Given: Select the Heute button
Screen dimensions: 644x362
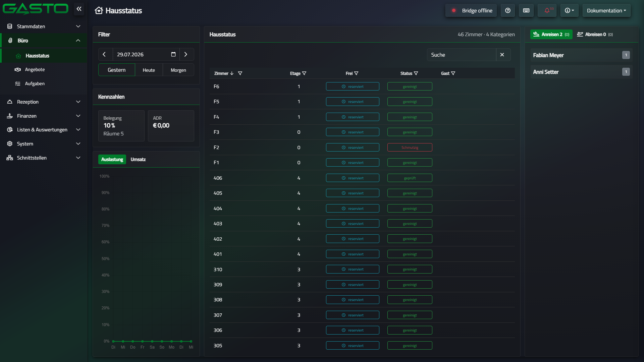Looking at the screenshot, I should pos(149,70).
